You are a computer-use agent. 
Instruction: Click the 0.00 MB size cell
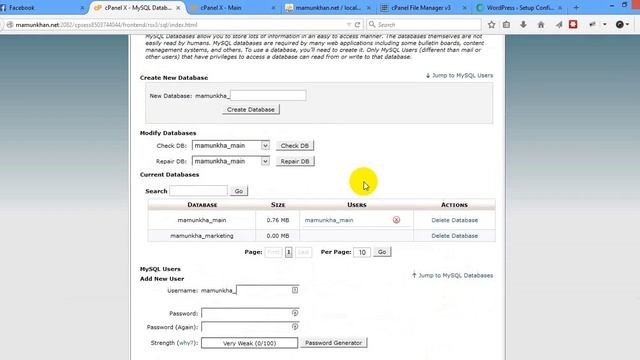coord(278,236)
